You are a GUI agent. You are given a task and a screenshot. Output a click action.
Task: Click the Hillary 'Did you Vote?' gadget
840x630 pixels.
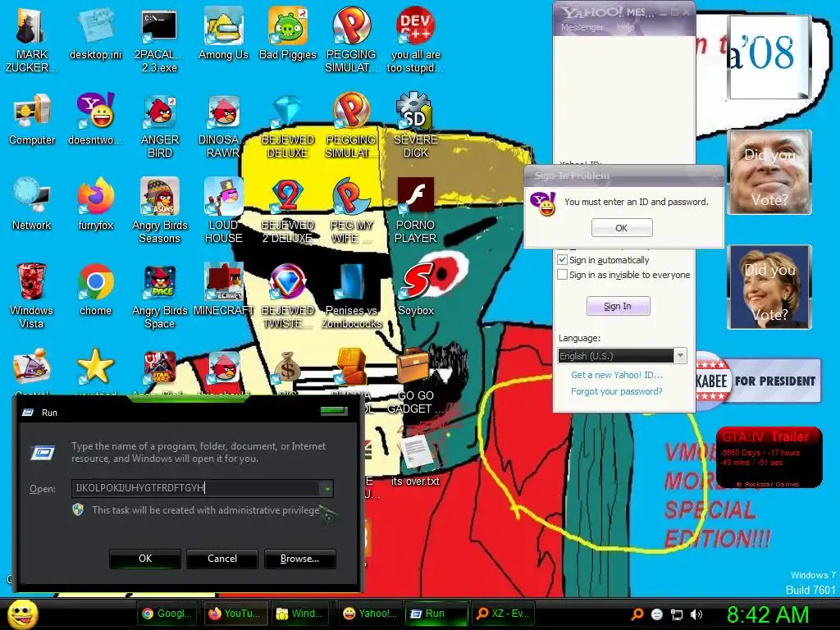(769, 287)
